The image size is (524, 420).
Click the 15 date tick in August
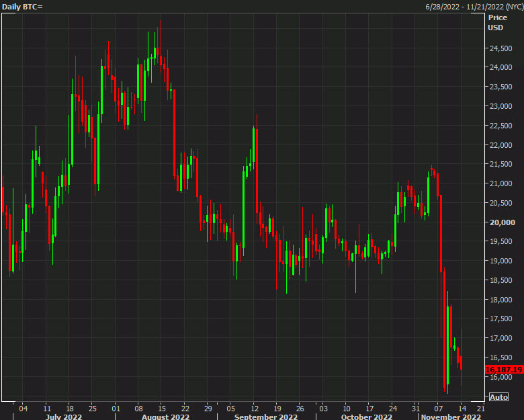162,408
